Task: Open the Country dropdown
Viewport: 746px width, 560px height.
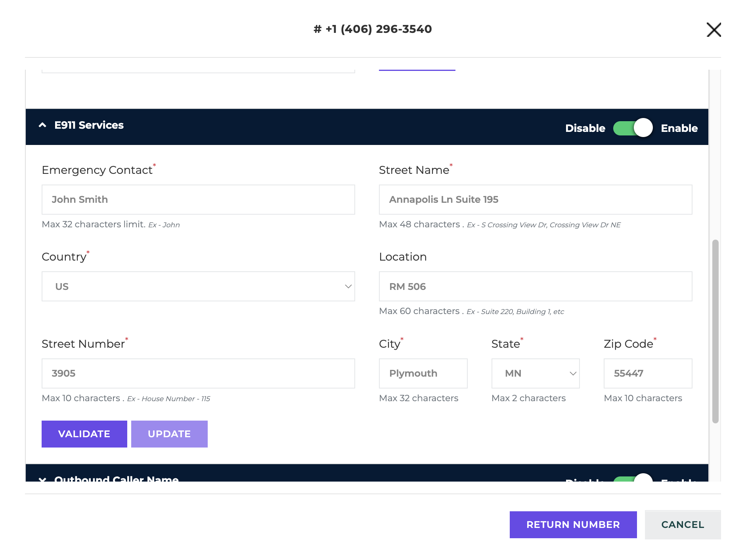Action: point(198,286)
